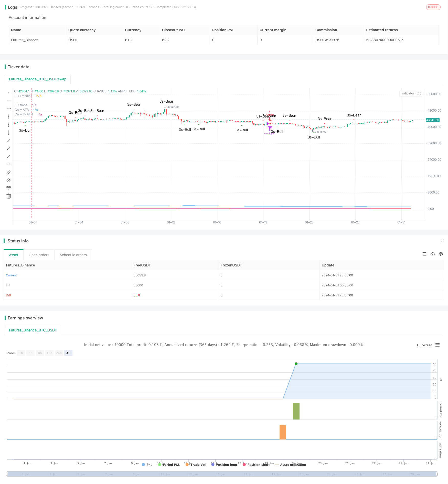The height and width of the screenshot is (484, 448).
Task: Click the Diff row label
Action: click(8, 295)
